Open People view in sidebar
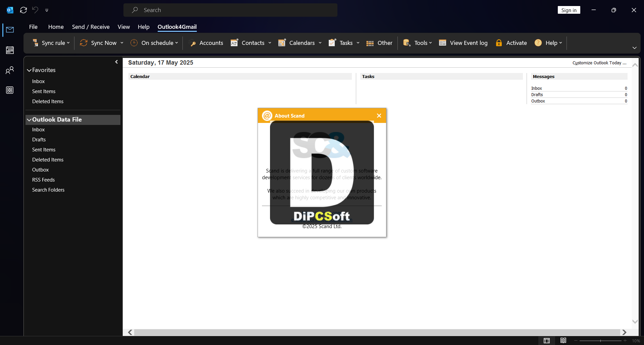The image size is (644, 345). (10, 70)
